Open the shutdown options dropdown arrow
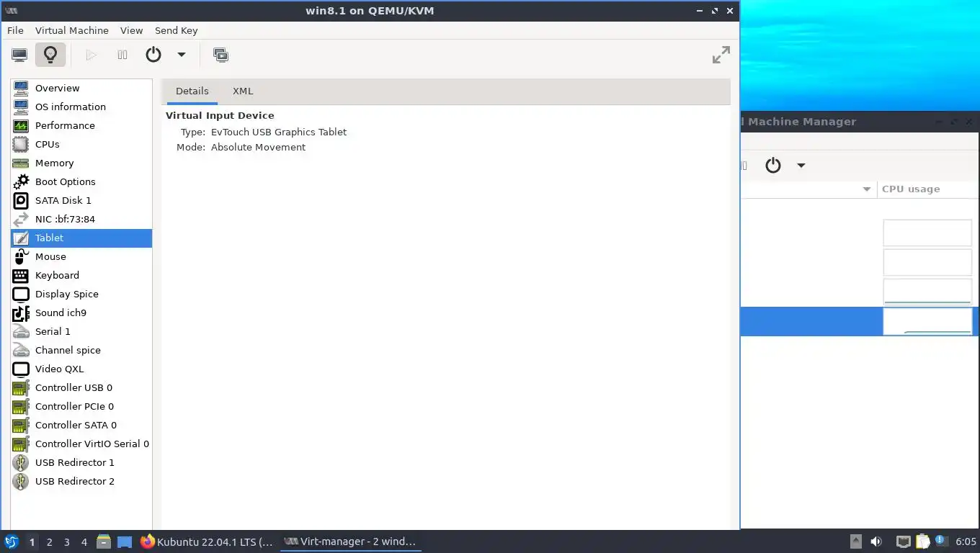The width and height of the screenshot is (980, 553). click(182, 55)
